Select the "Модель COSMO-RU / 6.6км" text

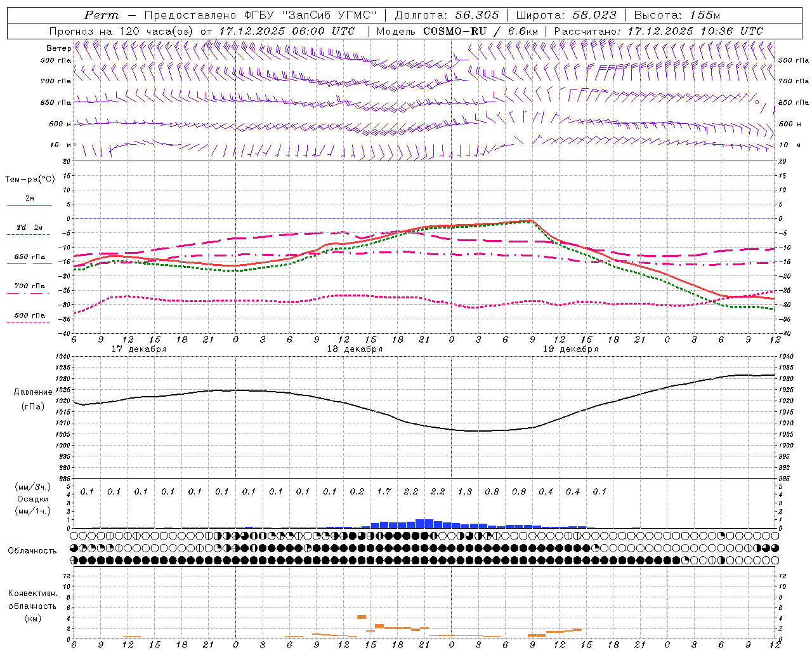(x=457, y=31)
